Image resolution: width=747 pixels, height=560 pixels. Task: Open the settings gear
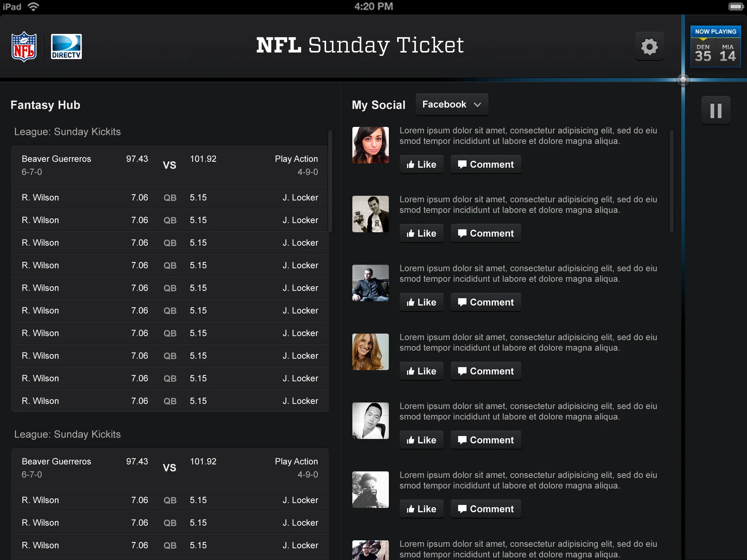649,46
